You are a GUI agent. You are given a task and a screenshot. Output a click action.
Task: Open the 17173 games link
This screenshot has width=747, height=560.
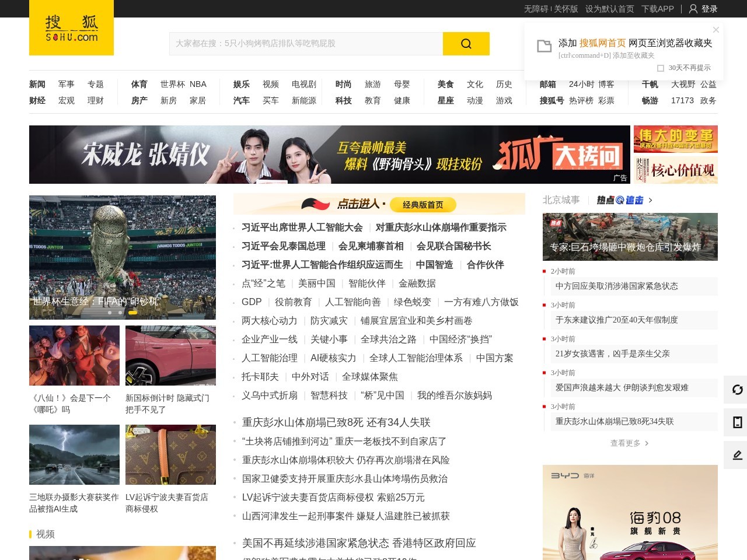tap(682, 100)
